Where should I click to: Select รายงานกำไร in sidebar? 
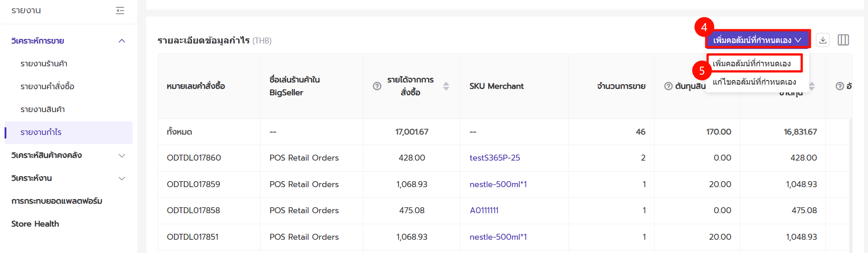pos(41,132)
